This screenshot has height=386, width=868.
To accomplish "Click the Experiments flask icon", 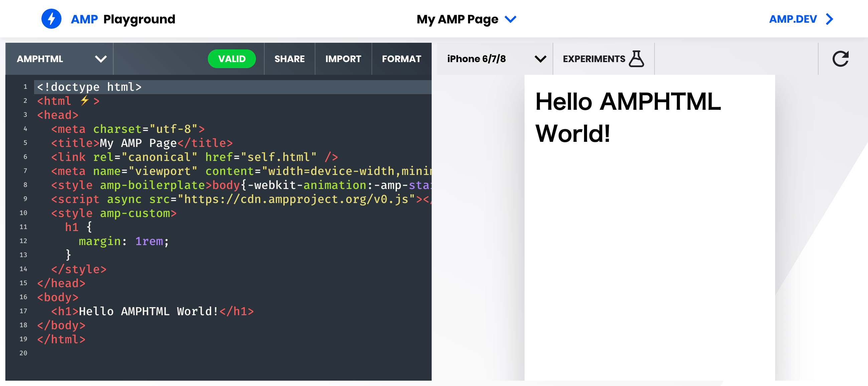I will click(x=636, y=59).
